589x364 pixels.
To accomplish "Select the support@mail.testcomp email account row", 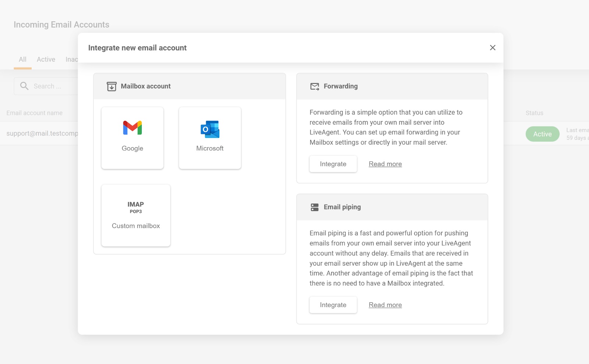I will (42, 133).
